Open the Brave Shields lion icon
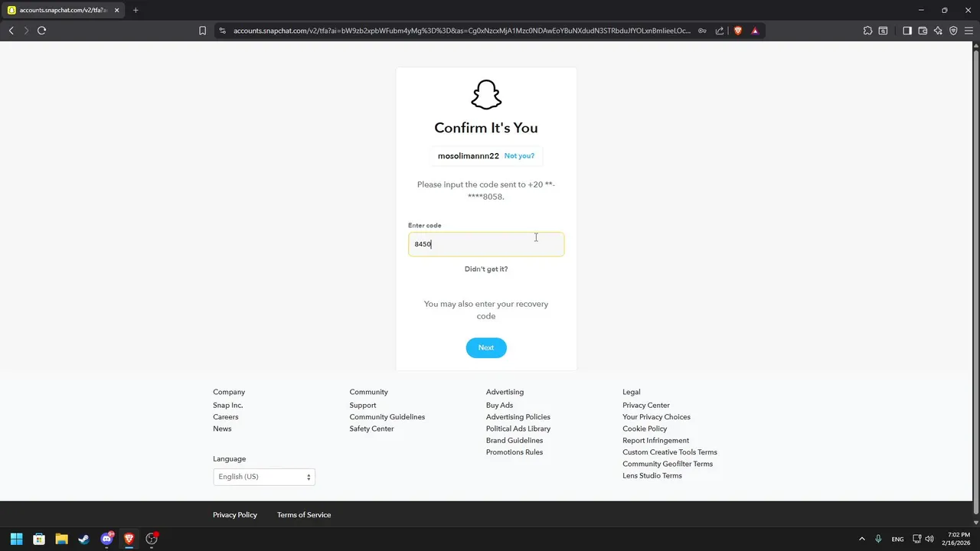Image resolution: width=980 pixels, height=551 pixels. (x=738, y=31)
